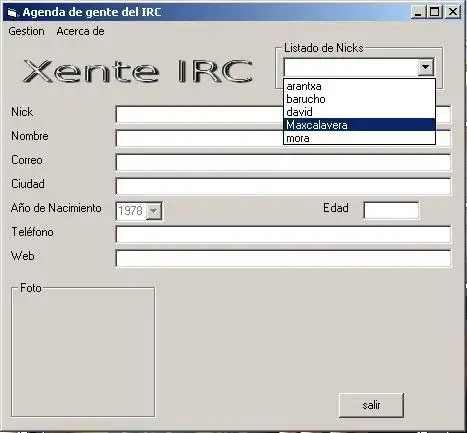Select arantxa from the nick list
This screenshot has width=467, height=433.
point(359,86)
